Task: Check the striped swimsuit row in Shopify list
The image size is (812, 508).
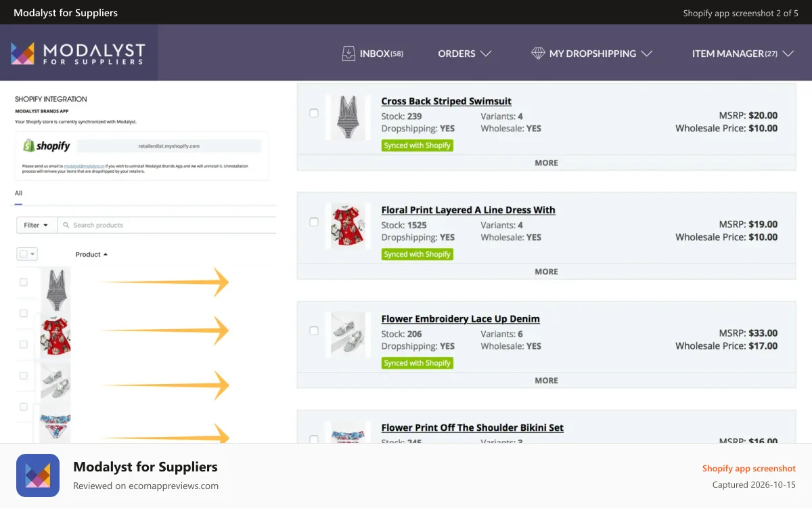Action: (24, 282)
